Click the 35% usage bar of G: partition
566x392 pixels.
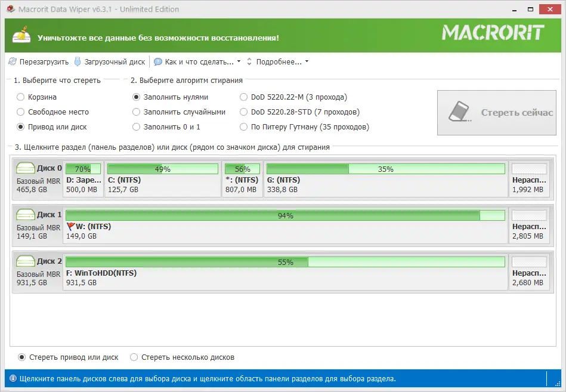tap(385, 169)
